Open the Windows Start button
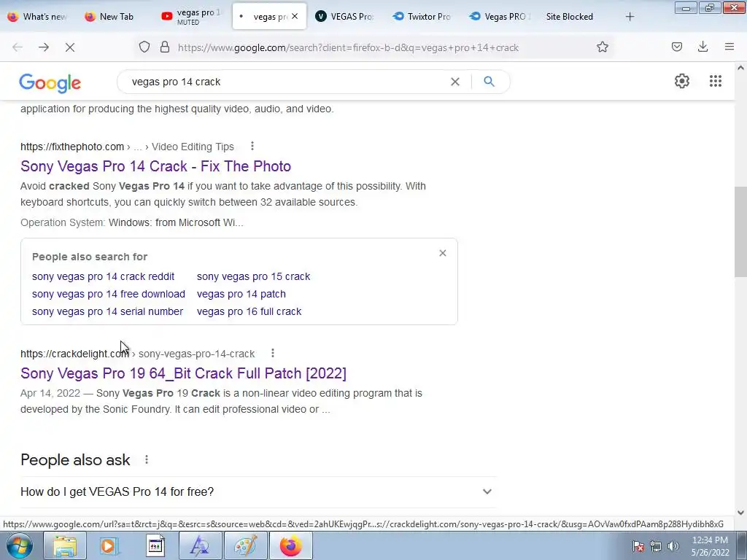The height and width of the screenshot is (560, 747). click(19, 545)
